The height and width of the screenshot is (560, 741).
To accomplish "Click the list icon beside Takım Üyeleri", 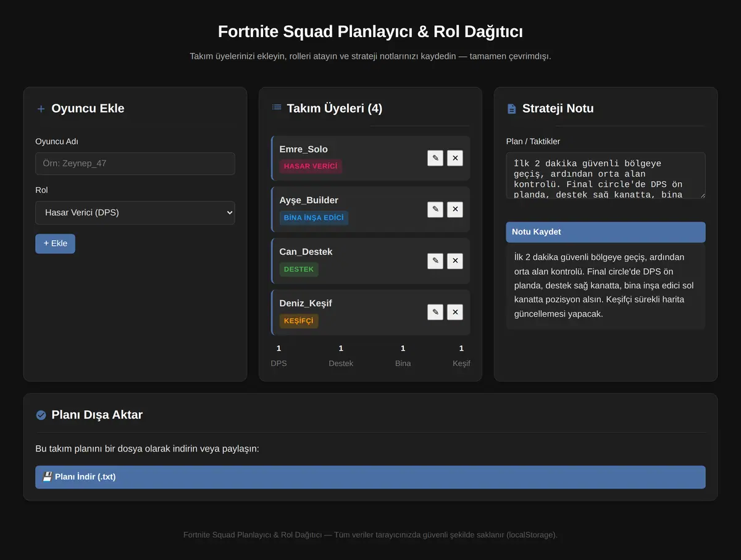I will pyautogui.click(x=277, y=107).
